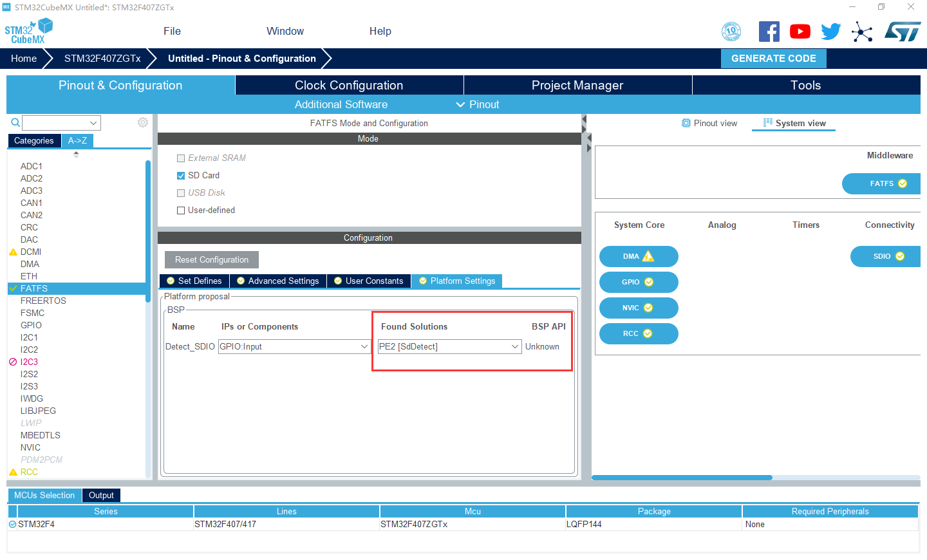Click the SDIO button status checkmark
This screenshot has height=560, width=927.
coord(900,256)
